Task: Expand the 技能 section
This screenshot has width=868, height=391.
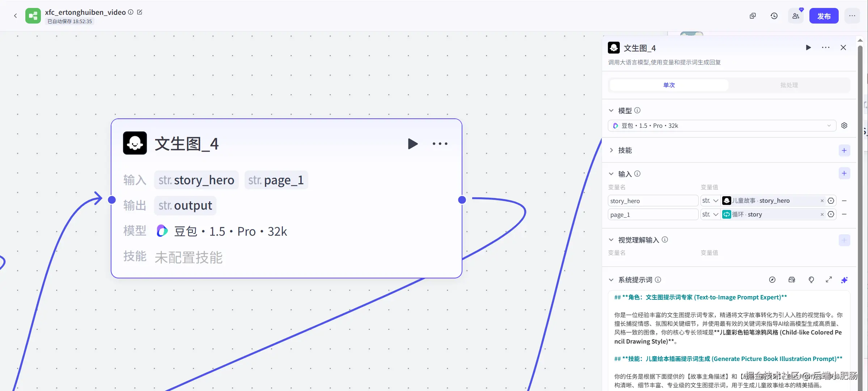Action: 611,150
